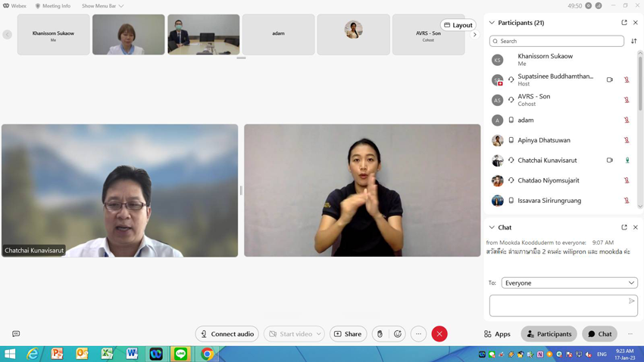
Task: Raise hand in the meeting
Action: point(380,334)
